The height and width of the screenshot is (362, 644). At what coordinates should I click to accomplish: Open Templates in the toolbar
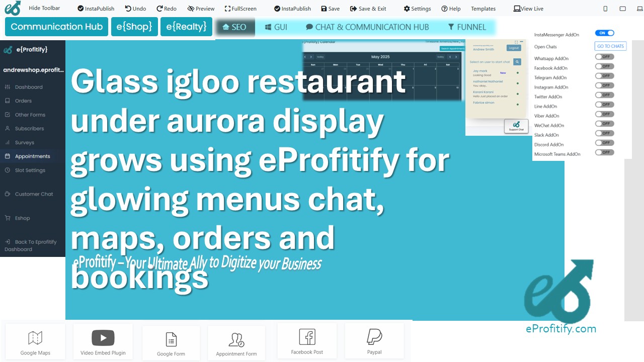(x=483, y=9)
